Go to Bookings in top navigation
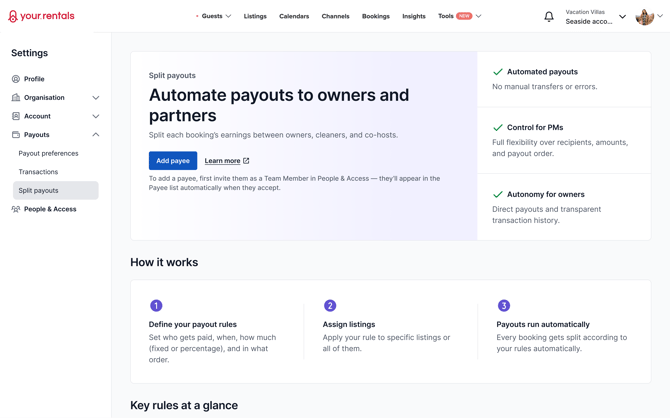This screenshot has height=418, width=670. point(376,16)
